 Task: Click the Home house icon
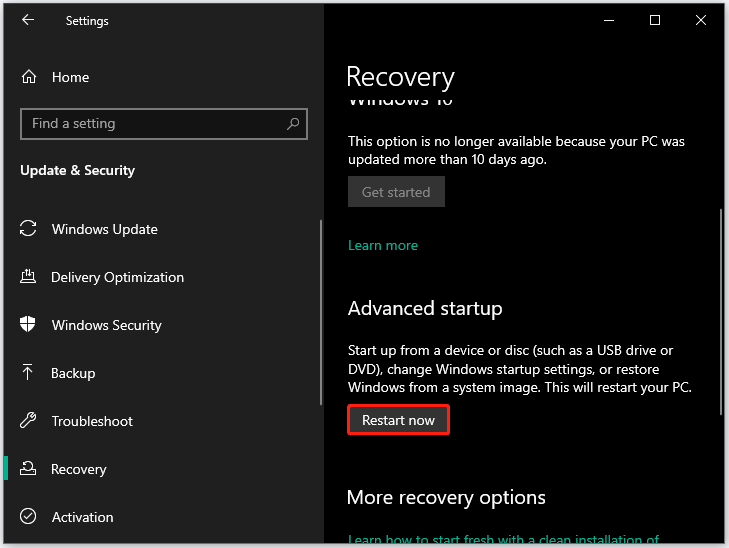[x=29, y=77]
